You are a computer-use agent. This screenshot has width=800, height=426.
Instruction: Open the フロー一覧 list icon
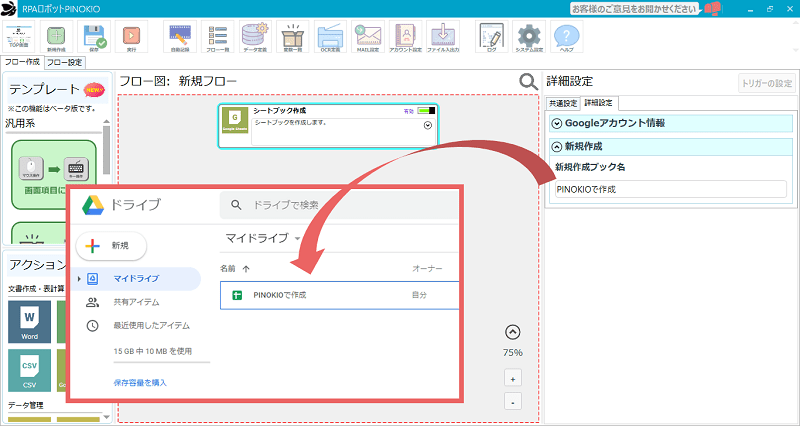[217, 37]
